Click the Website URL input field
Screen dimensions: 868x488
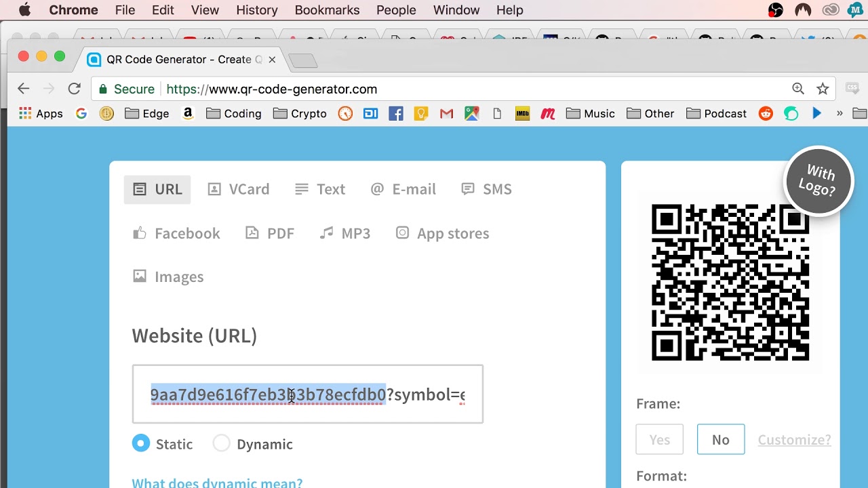point(308,394)
